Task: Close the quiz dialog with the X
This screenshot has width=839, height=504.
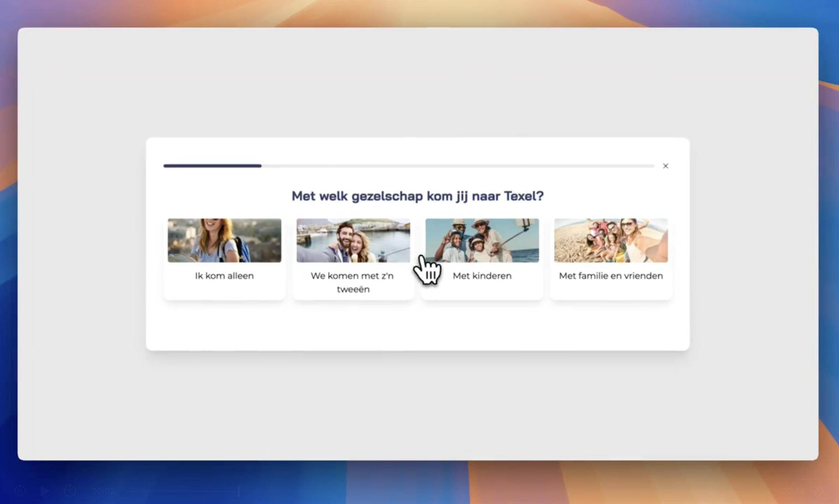Action: [665, 166]
